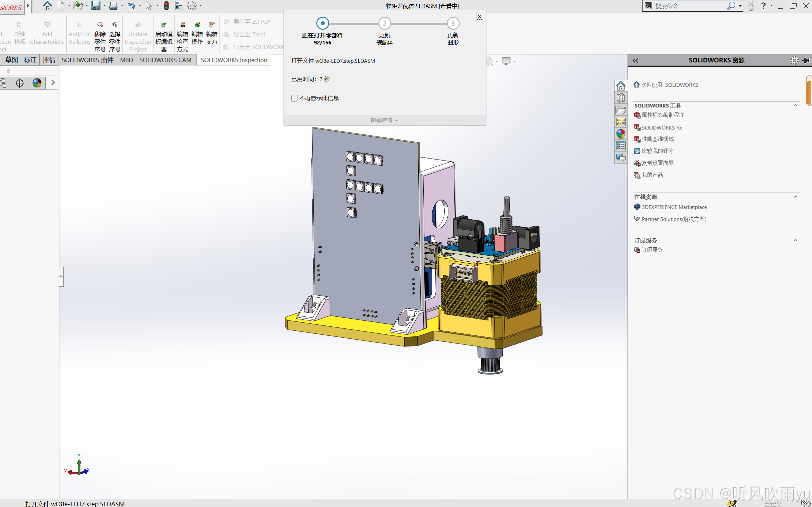Switch to the MBD tab
The height and width of the screenshot is (507, 812).
point(126,60)
